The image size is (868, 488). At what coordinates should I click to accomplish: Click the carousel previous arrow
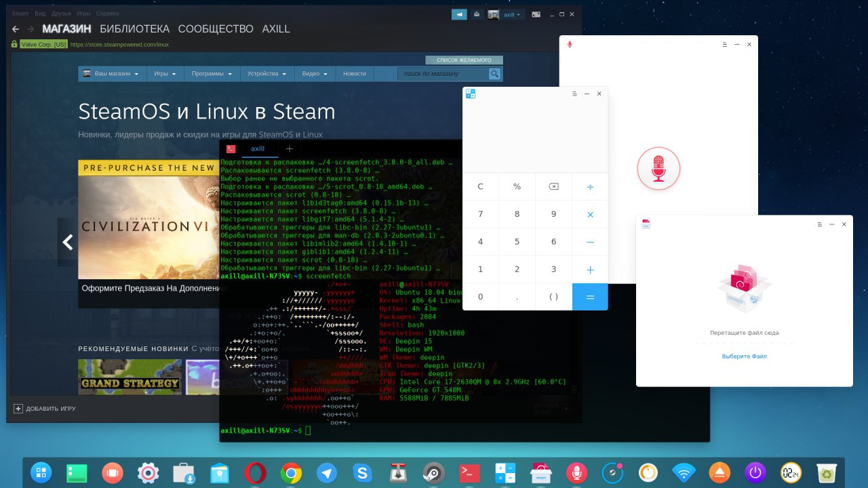[67, 242]
